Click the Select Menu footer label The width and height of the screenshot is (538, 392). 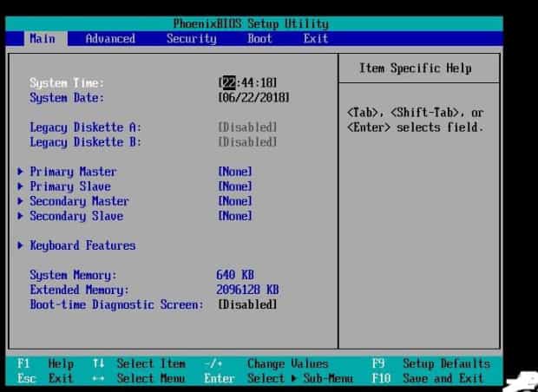click(x=151, y=378)
